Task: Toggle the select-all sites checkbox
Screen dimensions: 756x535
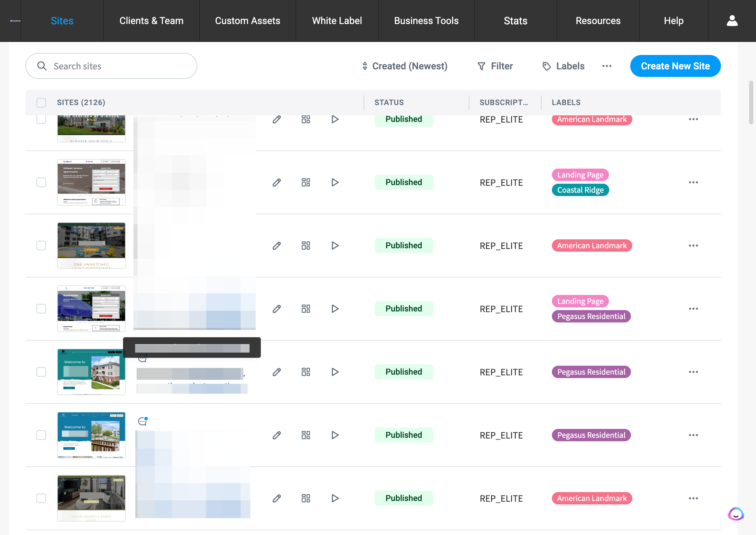Action: pyautogui.click(x=41, y=102)
